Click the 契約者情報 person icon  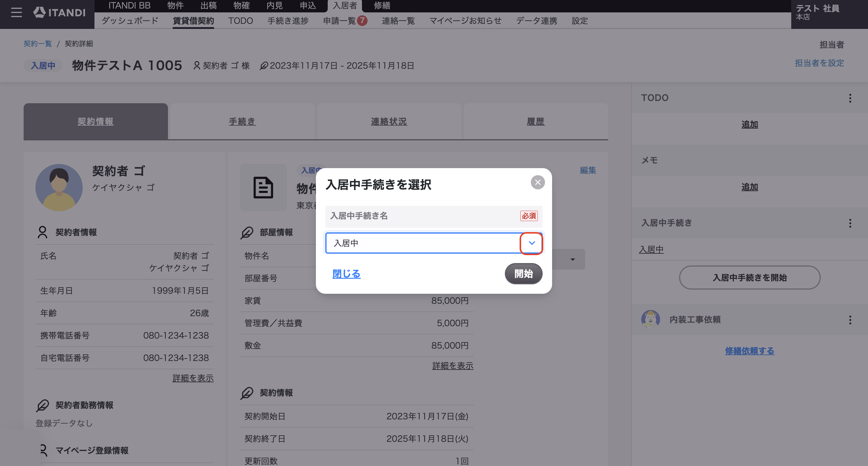point(43,232)
